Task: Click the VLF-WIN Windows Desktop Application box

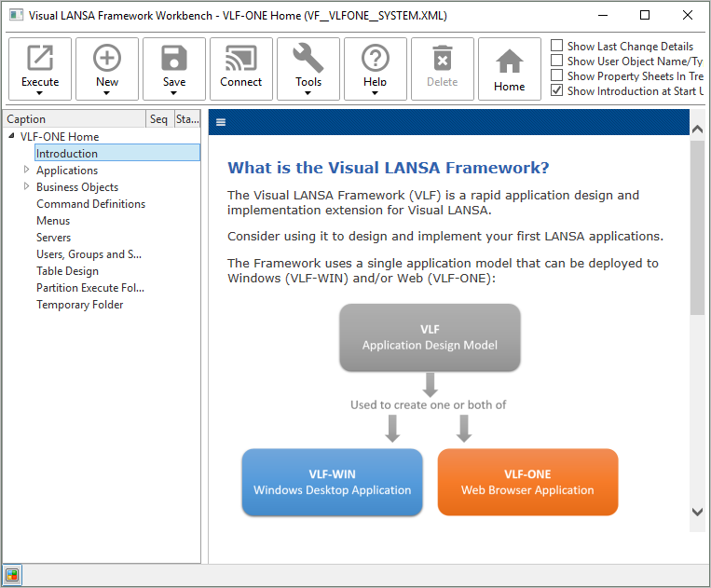Action: pyautogui.click(x=333, y=482)
